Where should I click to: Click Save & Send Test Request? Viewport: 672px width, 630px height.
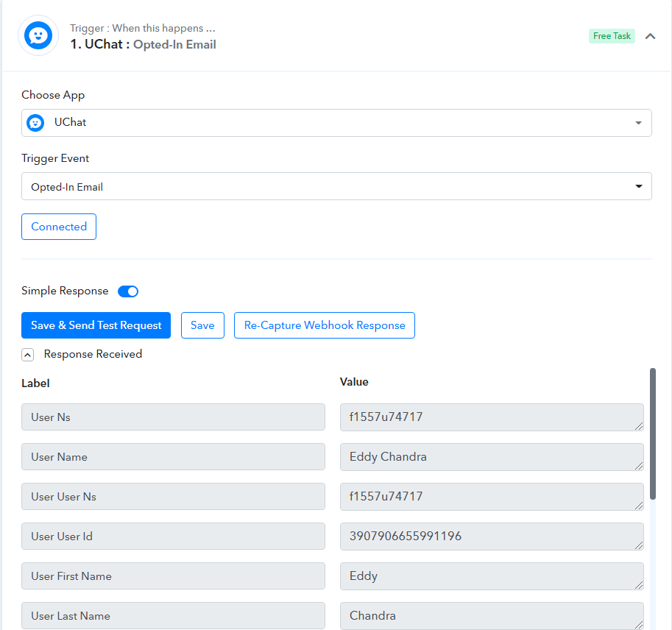(96, 325)
